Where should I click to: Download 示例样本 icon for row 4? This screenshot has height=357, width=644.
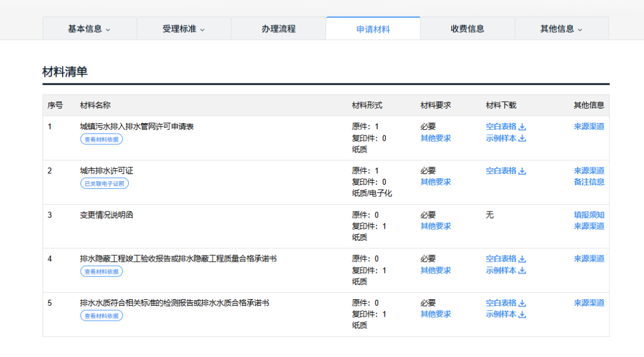(522, 271)
